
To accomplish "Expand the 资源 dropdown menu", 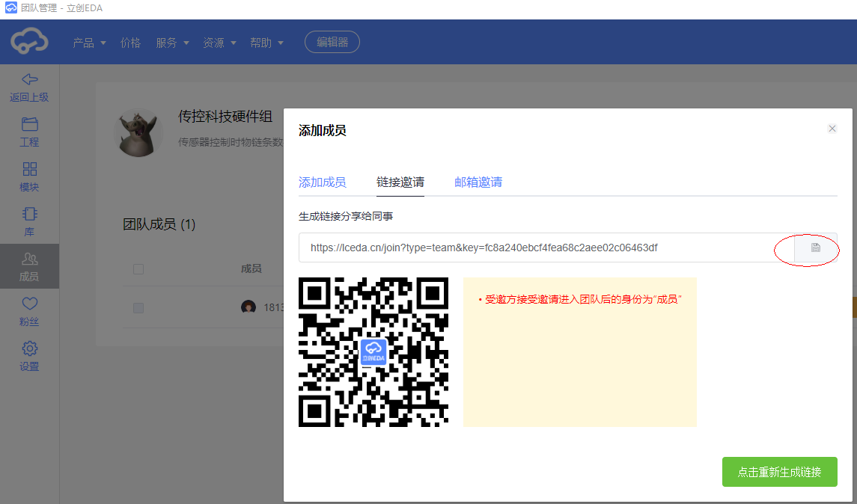I will [x=220, y=43].
